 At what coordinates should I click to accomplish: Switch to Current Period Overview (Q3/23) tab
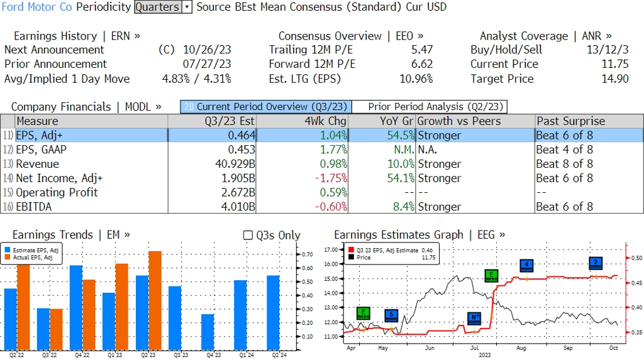[x=266, y=107]
